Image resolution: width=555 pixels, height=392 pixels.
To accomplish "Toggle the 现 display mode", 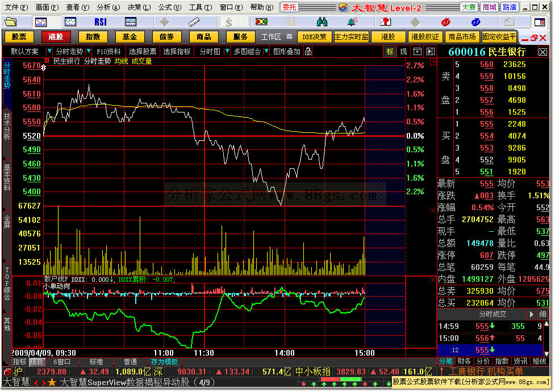I will point(403,52).
